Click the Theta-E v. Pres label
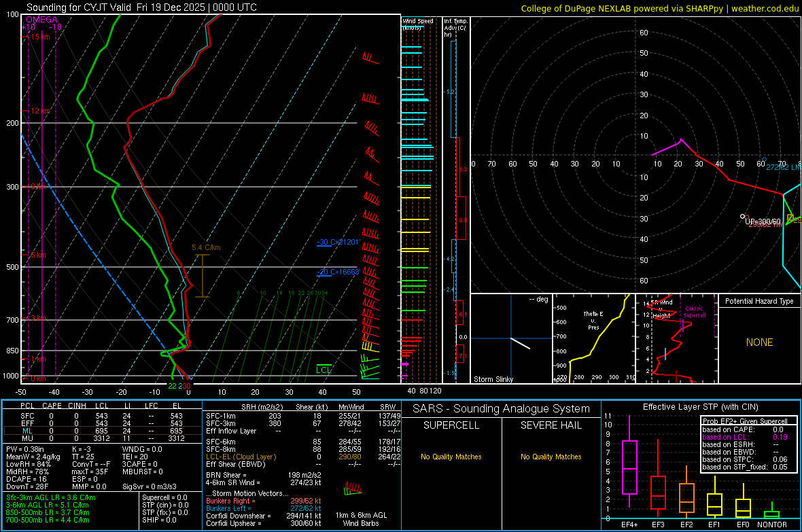The height and width of the screenshot is (532, 802). 593,321
